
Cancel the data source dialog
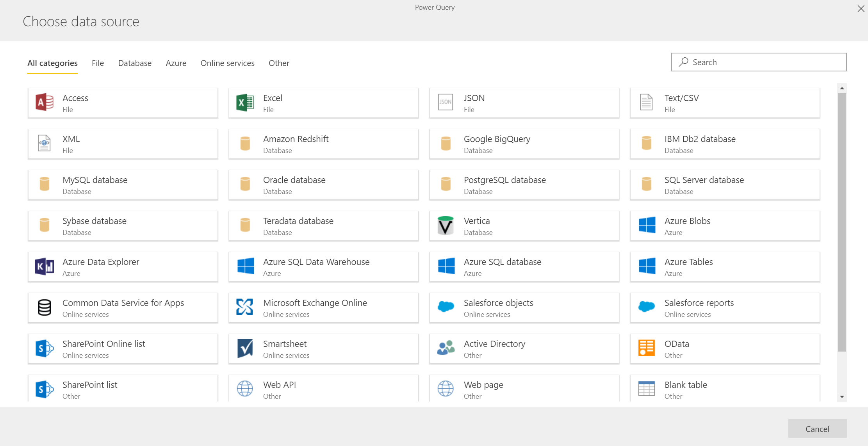817,428
